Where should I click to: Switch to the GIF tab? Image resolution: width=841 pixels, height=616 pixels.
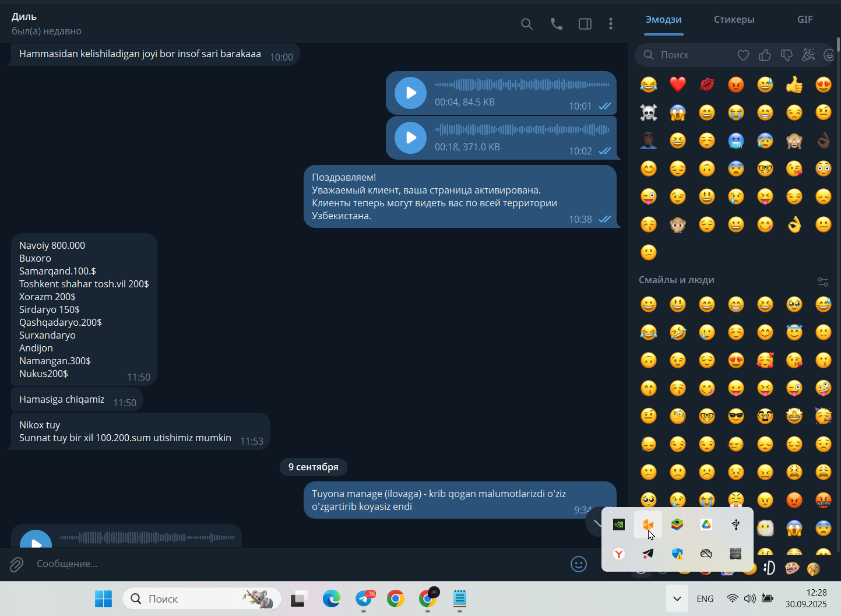(805, 19)
